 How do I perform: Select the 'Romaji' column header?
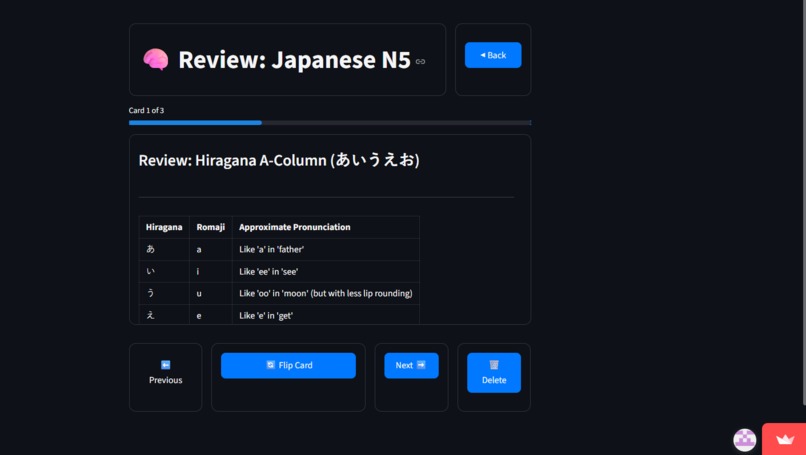point(211,227)
